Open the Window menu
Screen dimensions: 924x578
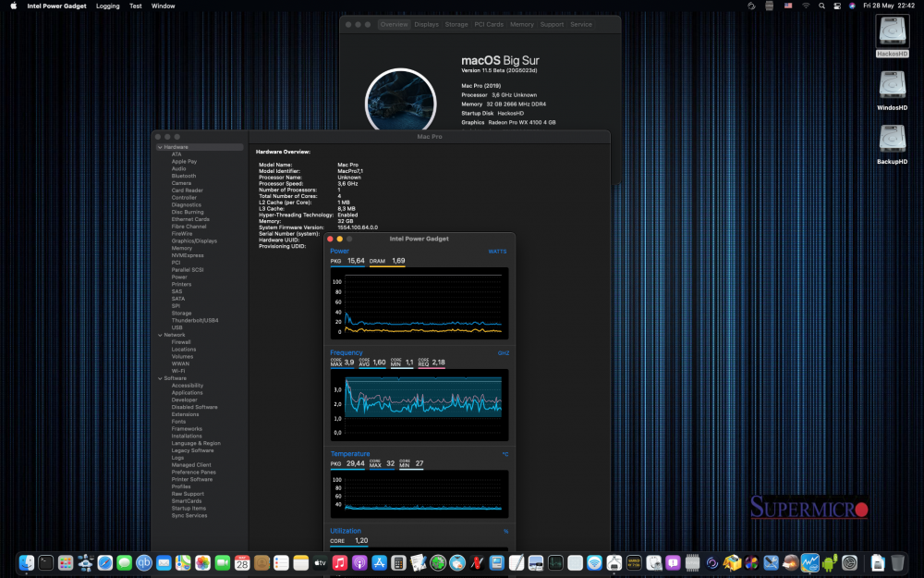click(164, 6)
